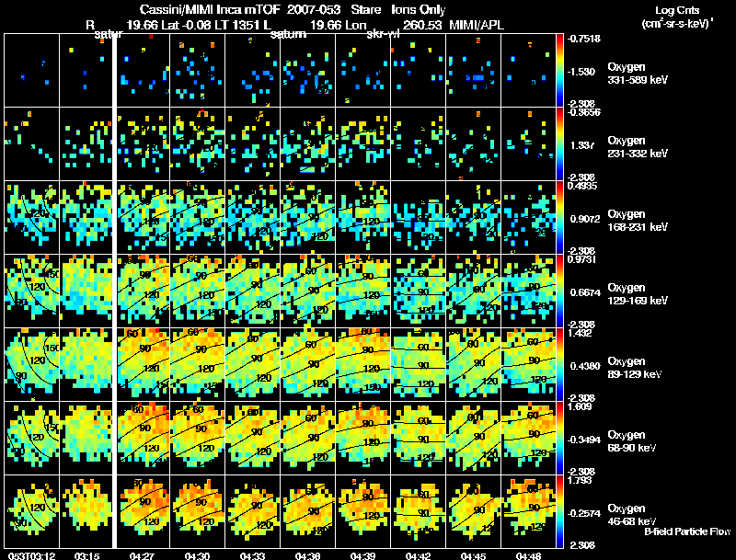The image size is (736, 560).
Task: Open the 04:30 panel in Oxygen 331-589 keV row
Action: pyautogui.click(x=197, y=71)
